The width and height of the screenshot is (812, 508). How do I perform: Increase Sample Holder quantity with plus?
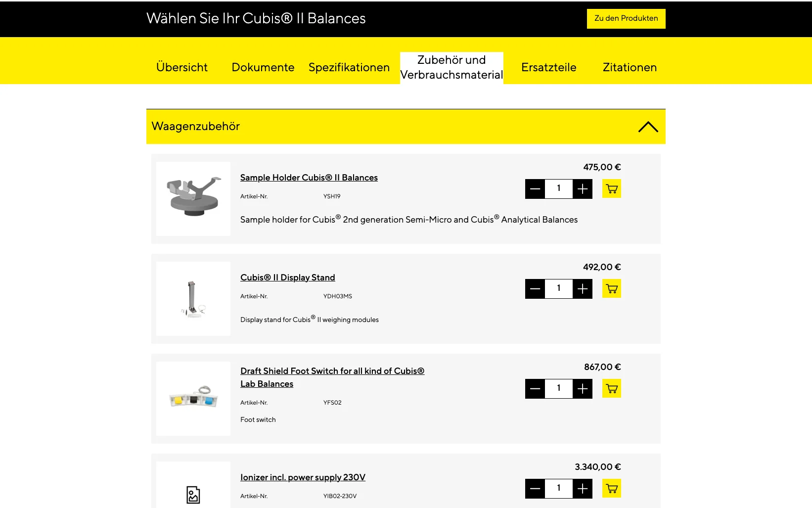583,188
